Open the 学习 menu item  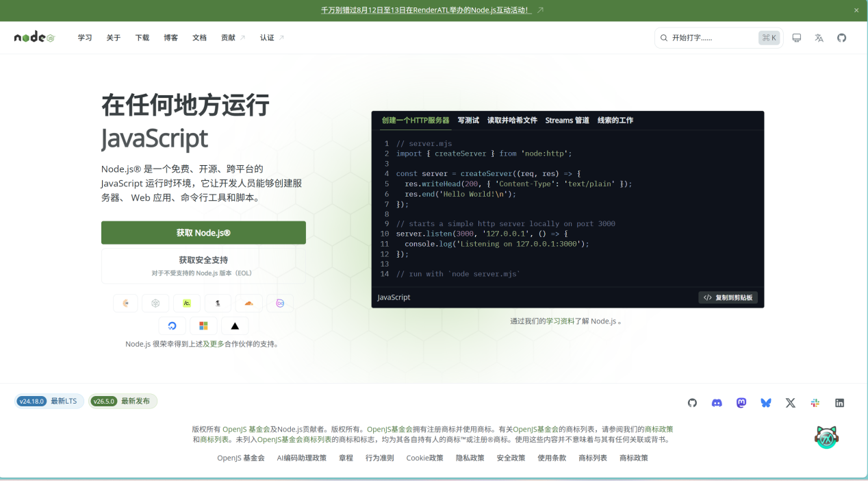85,38
